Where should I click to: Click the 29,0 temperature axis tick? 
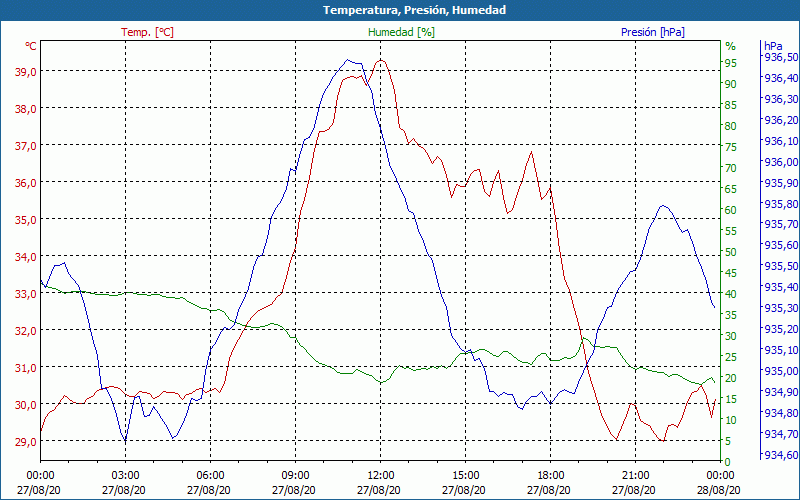(x=26, y=442)
